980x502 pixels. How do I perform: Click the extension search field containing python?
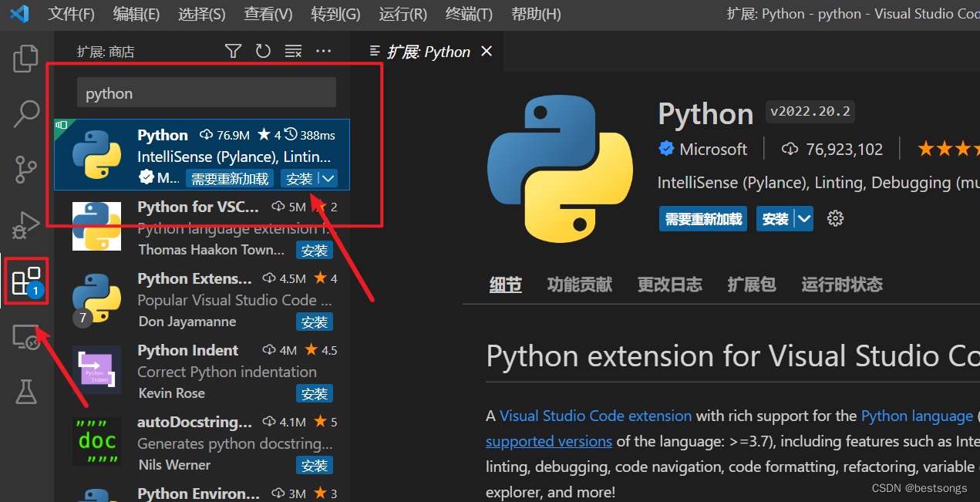pos(207,93)
